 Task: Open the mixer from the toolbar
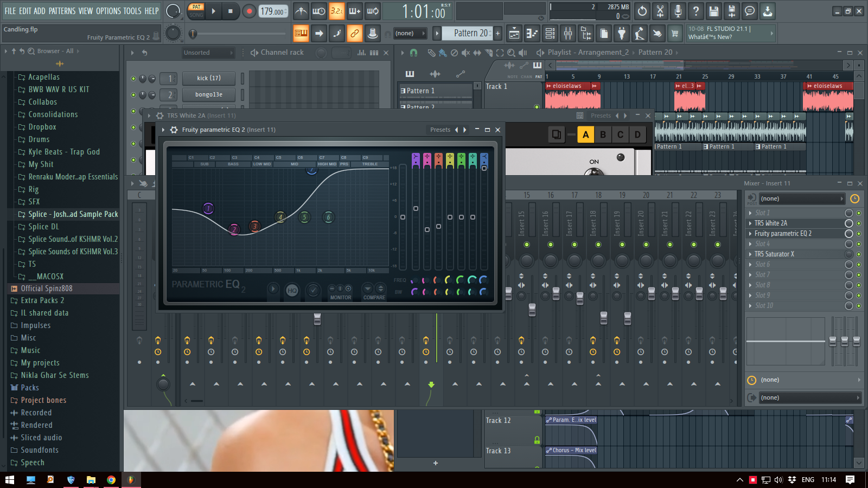click(568, 34)
